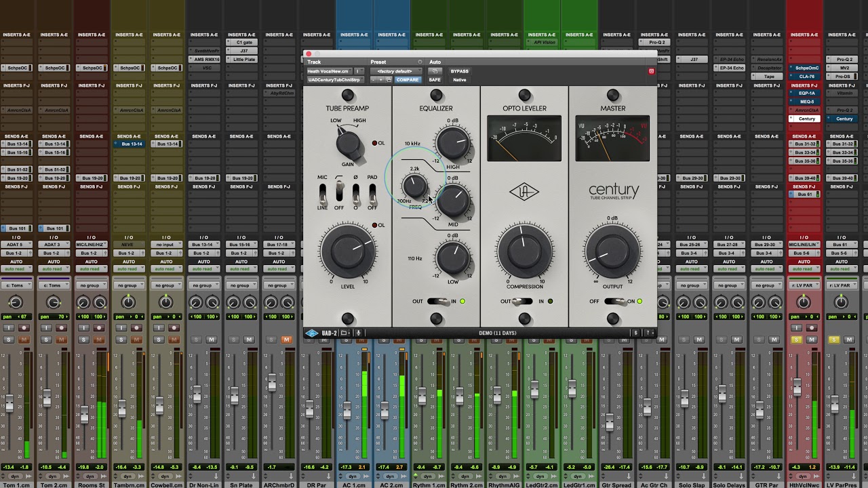
Task: Toggle solo on LV ParPres track
Action: point(833,340)
